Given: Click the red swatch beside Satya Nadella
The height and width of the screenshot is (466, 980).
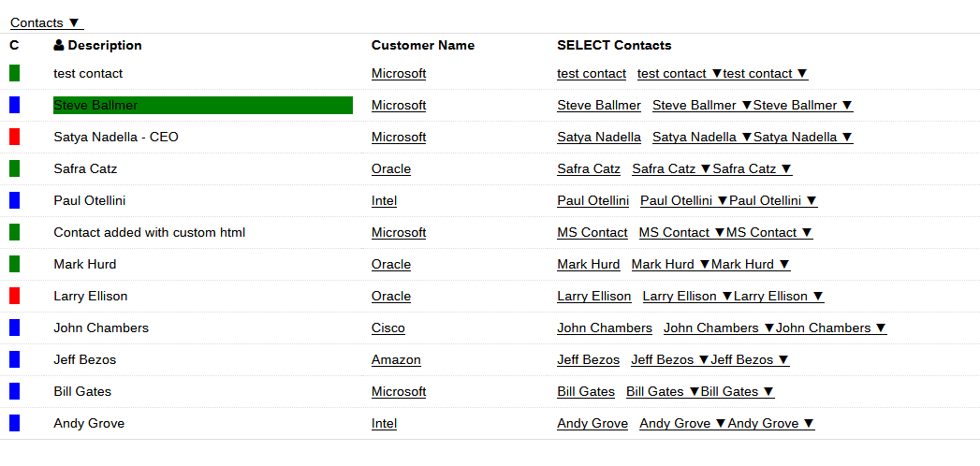Looking at the screenshot, I should coord(14,137).
